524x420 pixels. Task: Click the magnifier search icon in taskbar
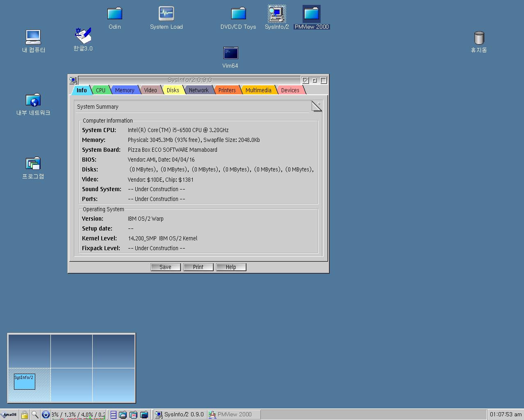35,415
